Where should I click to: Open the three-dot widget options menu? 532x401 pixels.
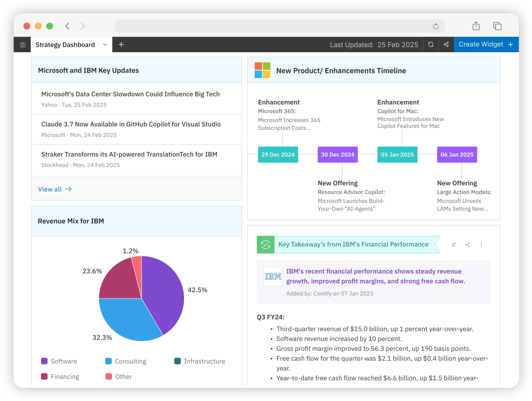[x=481, y=245]
